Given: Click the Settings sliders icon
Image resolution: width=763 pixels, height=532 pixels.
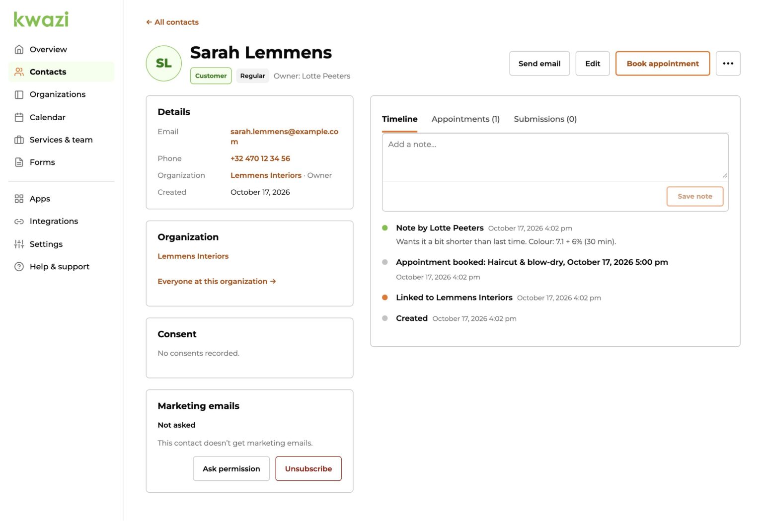Looking at the screenshot, I should (x=19, y=244).
